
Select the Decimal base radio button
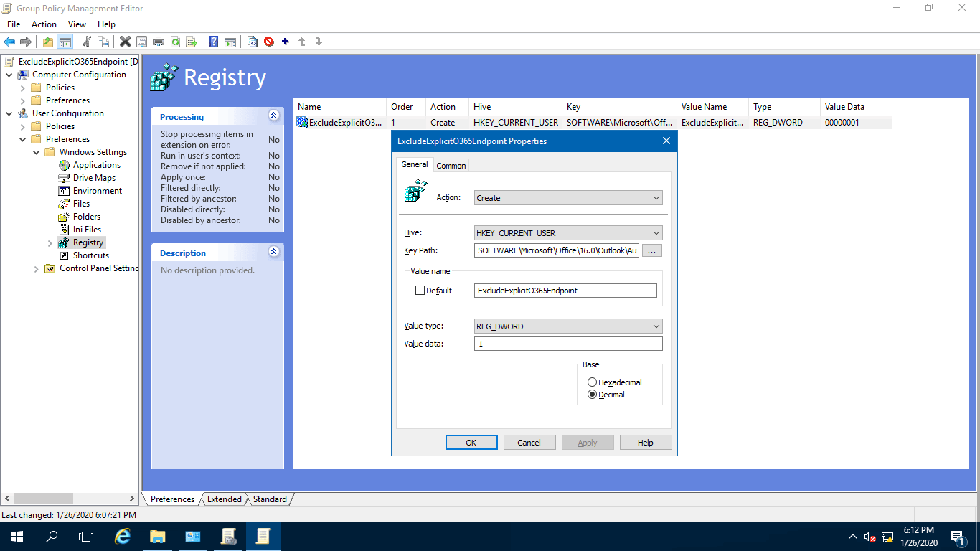tap(592, 395)
